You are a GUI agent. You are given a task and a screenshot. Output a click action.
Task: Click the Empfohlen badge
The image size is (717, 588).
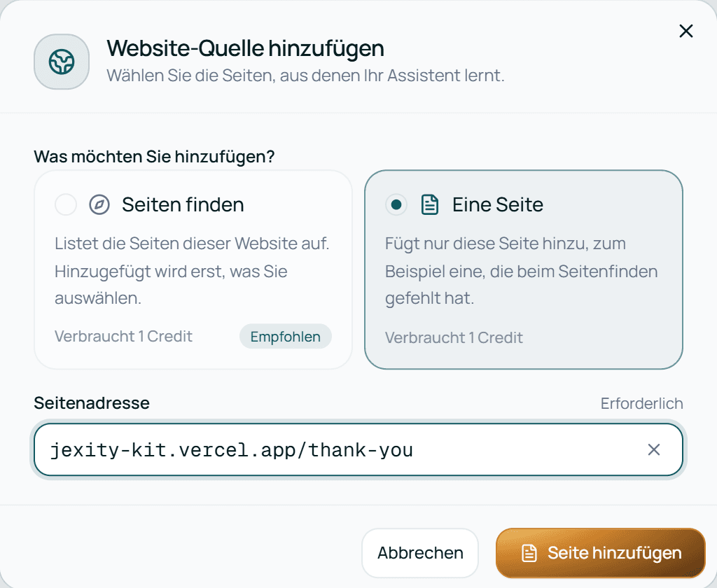point(286,337)
